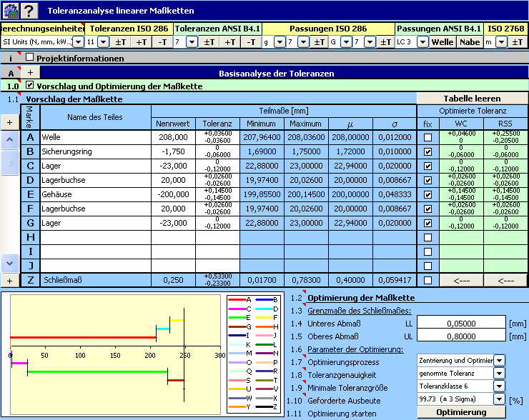Click plus button next to Schließmaß row
Screen dimensions: 529x420
point(10,281)
